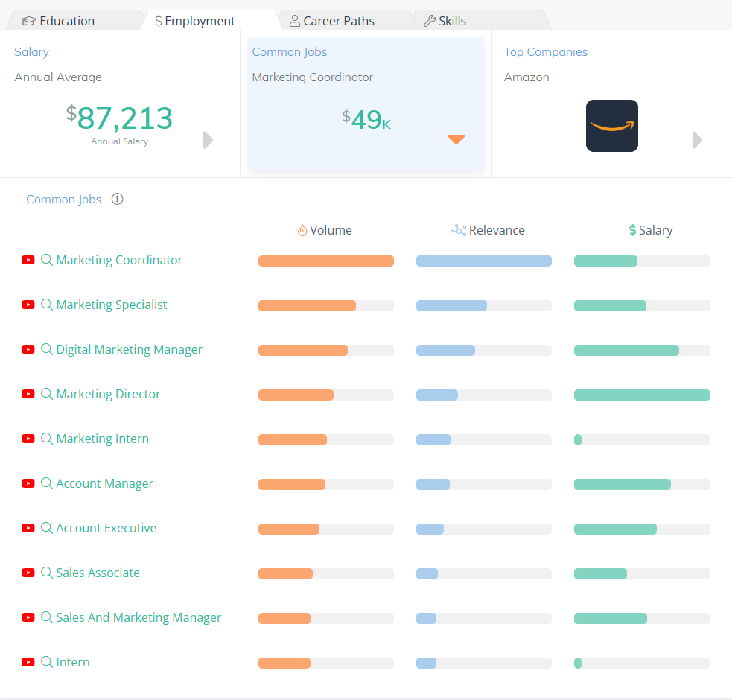Open the Account Executive job link
The height and width of the screenshot is (700, 732).
tap(106, 528)
